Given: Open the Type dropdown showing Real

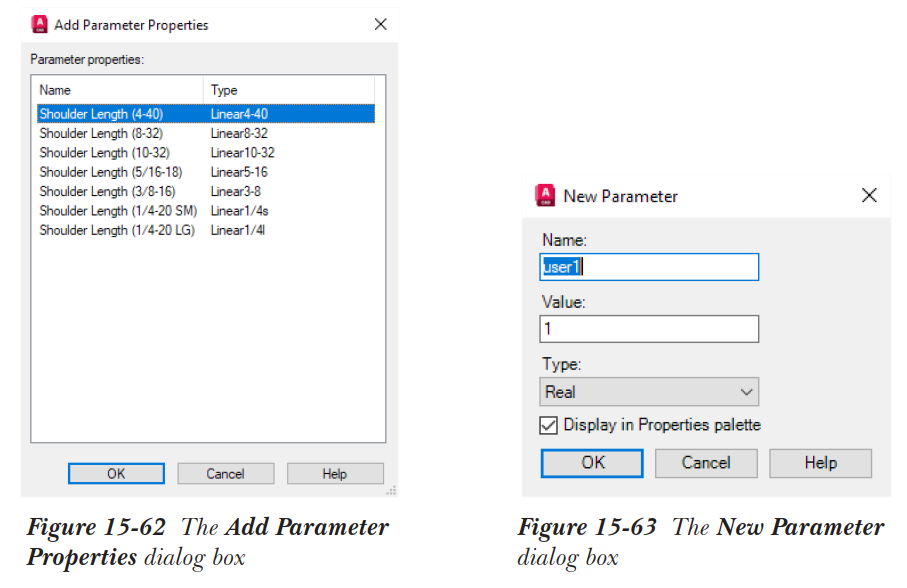Looking at the screenshot, I should tap(649, 392).
